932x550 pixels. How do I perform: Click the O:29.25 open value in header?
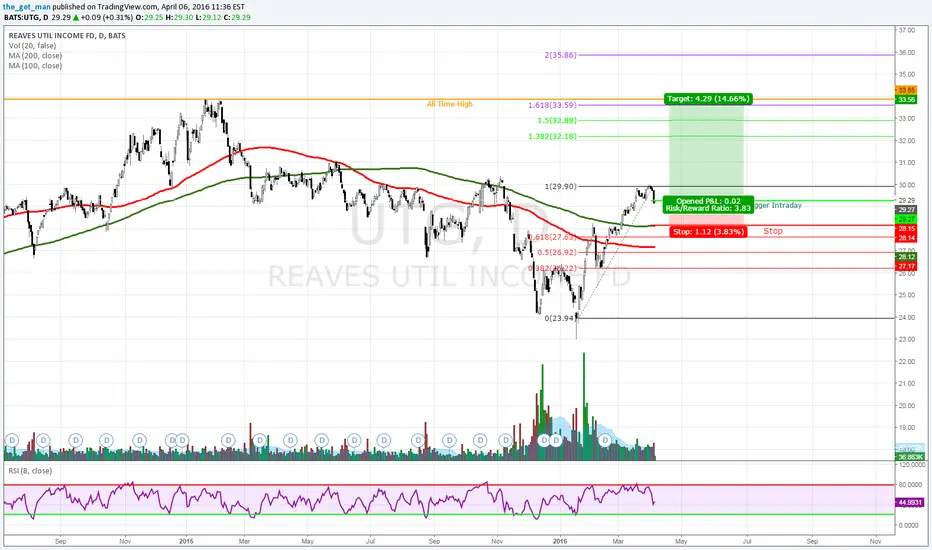pyautogui.click(x=149, y=17)
